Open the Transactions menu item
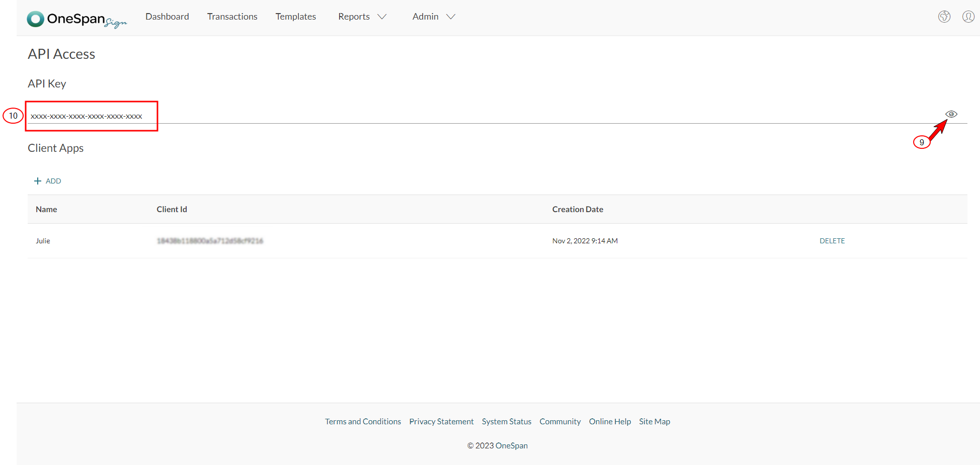This screenshot has height=465, width=980. coord(232,17)
